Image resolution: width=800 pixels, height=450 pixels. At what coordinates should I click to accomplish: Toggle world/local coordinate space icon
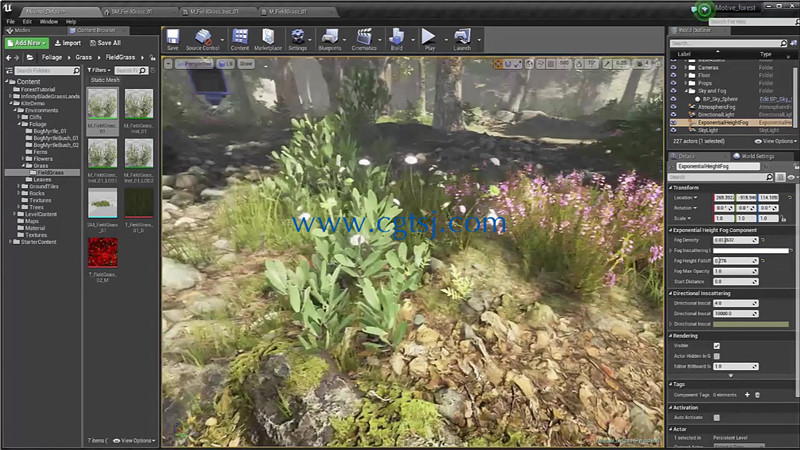click(530, 64)
